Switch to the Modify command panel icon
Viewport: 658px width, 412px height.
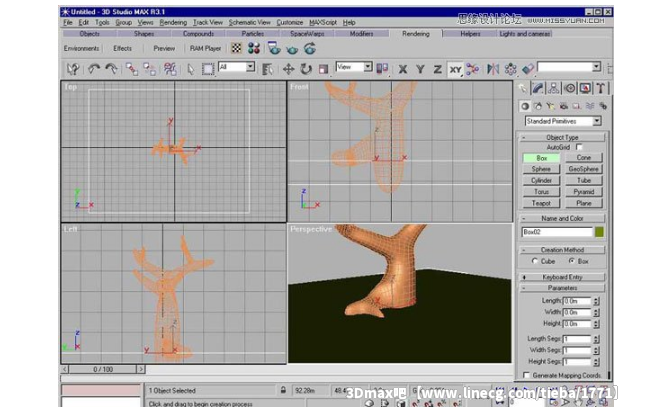click(x=538, y=88)
